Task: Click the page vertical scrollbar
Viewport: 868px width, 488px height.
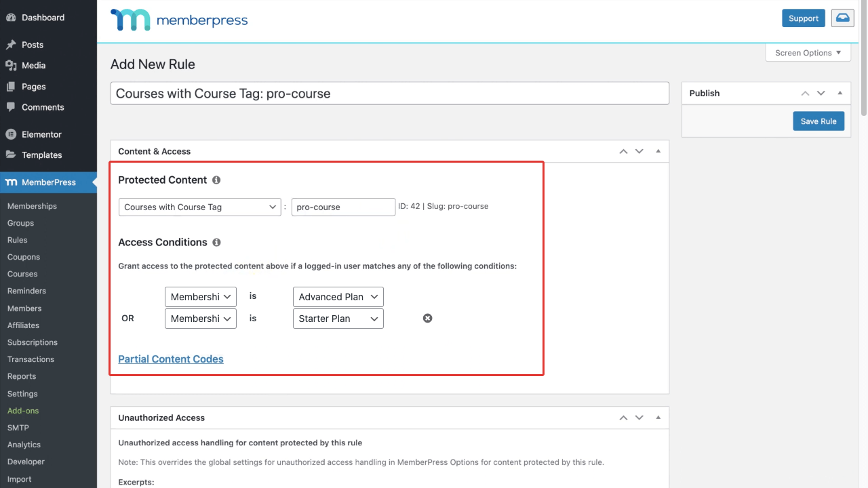Action: point(864,58)
